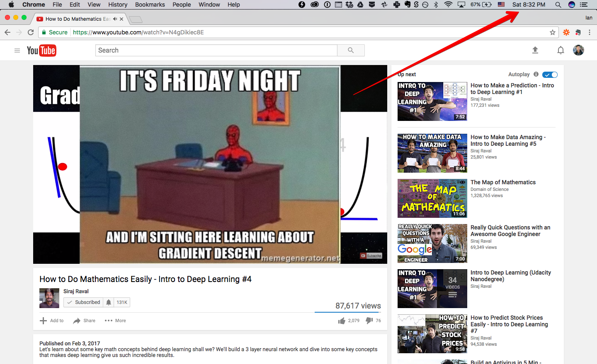
Task: Open How to Make Data Amazing thumbnail
Action: (x=432, y=153)
